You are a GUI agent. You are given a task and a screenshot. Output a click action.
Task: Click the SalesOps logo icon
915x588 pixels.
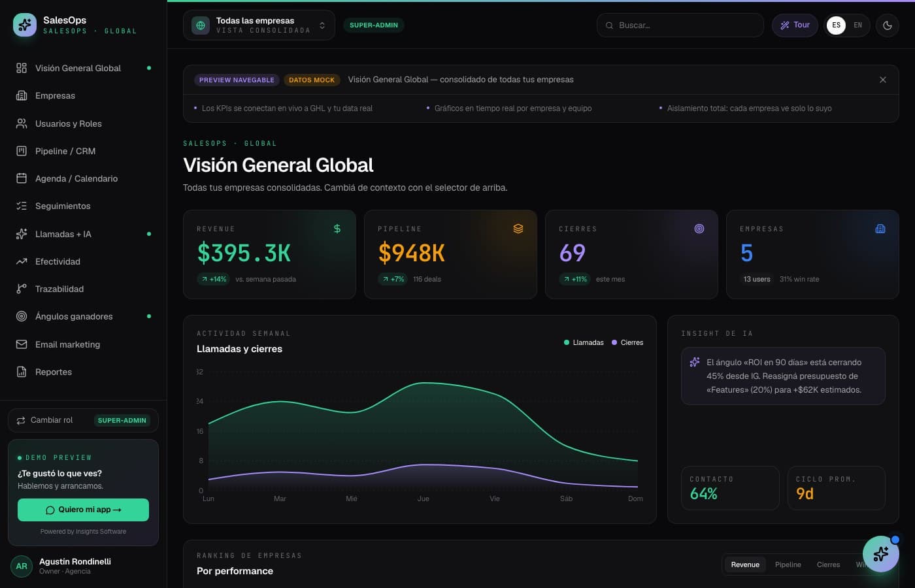coord(25,25)
